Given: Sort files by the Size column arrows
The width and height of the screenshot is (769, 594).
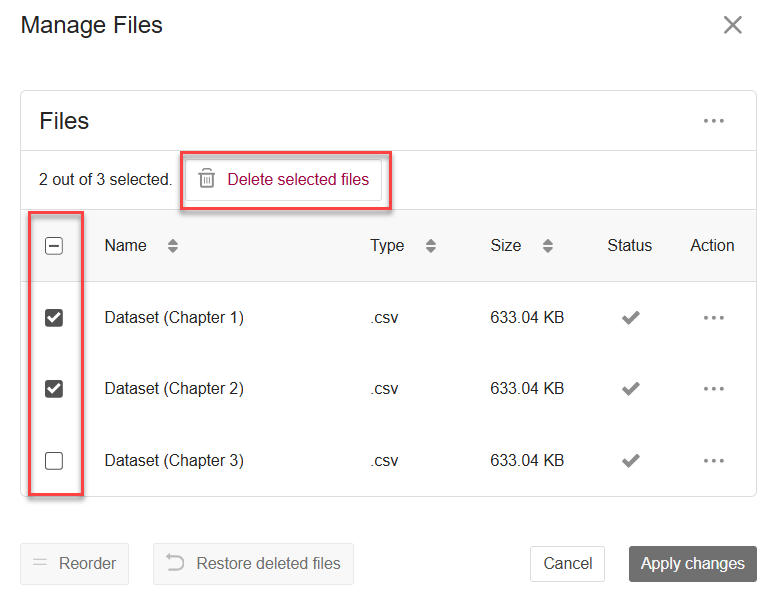Looking at the screenshot, I should pyautogui.click(x=547, y=246).
